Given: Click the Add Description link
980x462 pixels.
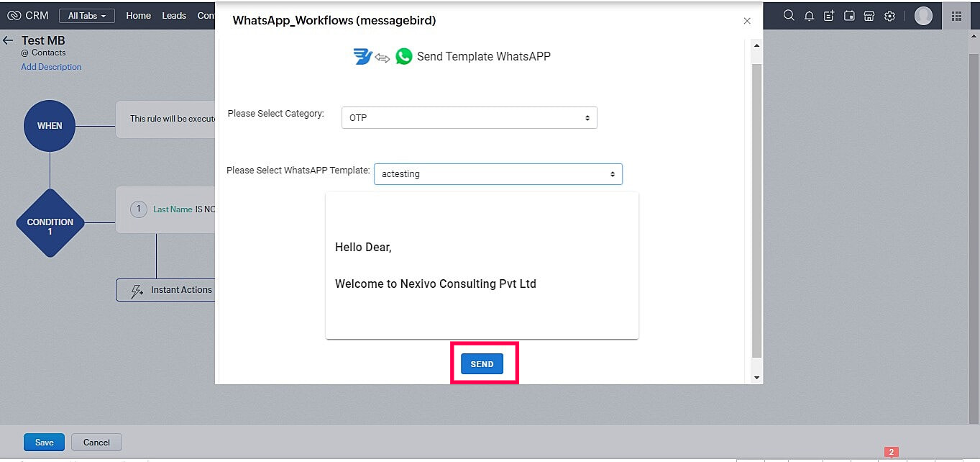Looking at the screenshot, I should (51, 67).
